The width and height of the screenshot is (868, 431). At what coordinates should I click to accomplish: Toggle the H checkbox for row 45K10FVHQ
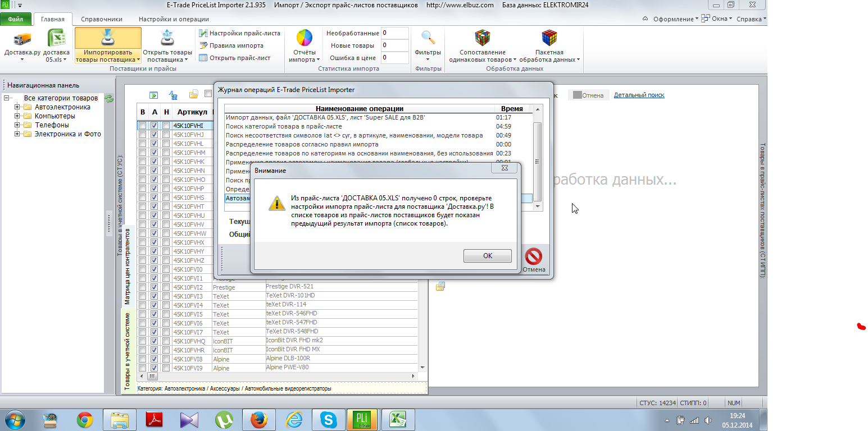pyautogui.click(x=166, y=341)
